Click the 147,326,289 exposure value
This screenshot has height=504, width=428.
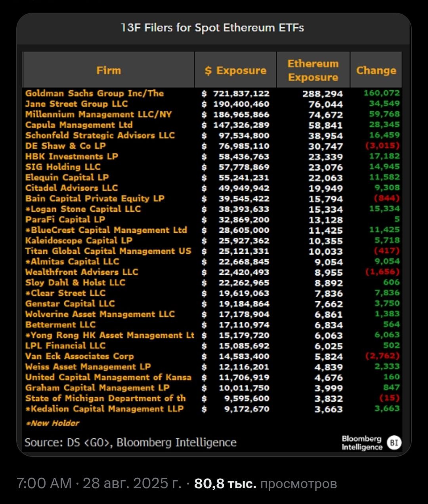(x=241, y=125)
